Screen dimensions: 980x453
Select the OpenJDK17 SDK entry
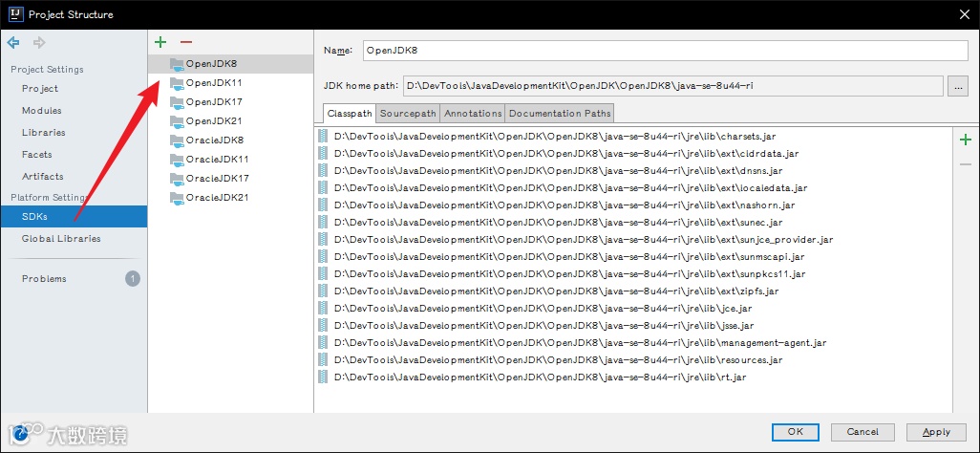coord(230,102)
